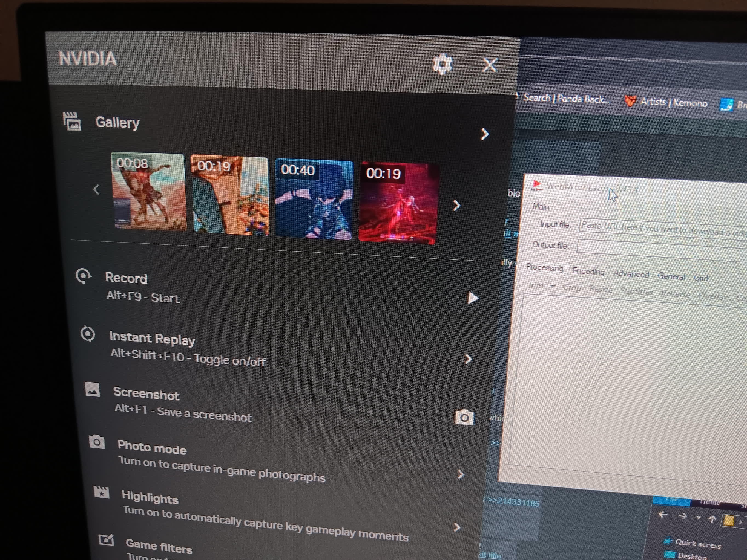Expand Gallery with the top chevron
Screen dimensions: 747x560
pos(485,134)
